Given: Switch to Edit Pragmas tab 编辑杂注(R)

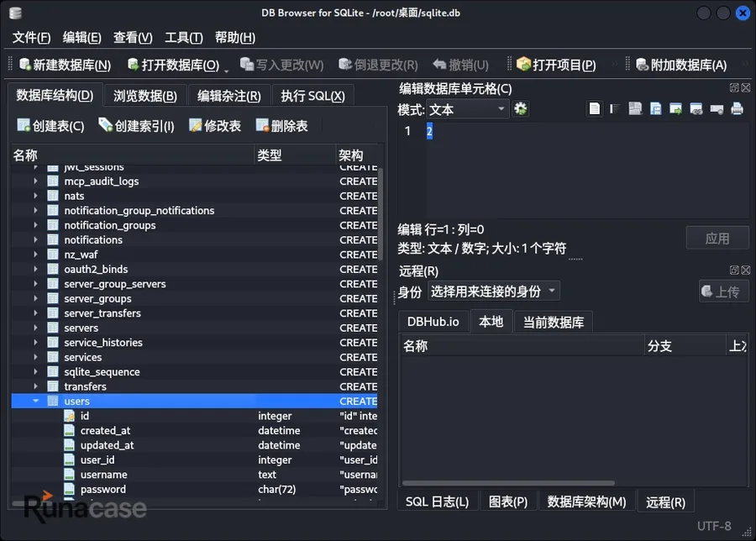Looking at the screenshot, I should pos(229,96).
